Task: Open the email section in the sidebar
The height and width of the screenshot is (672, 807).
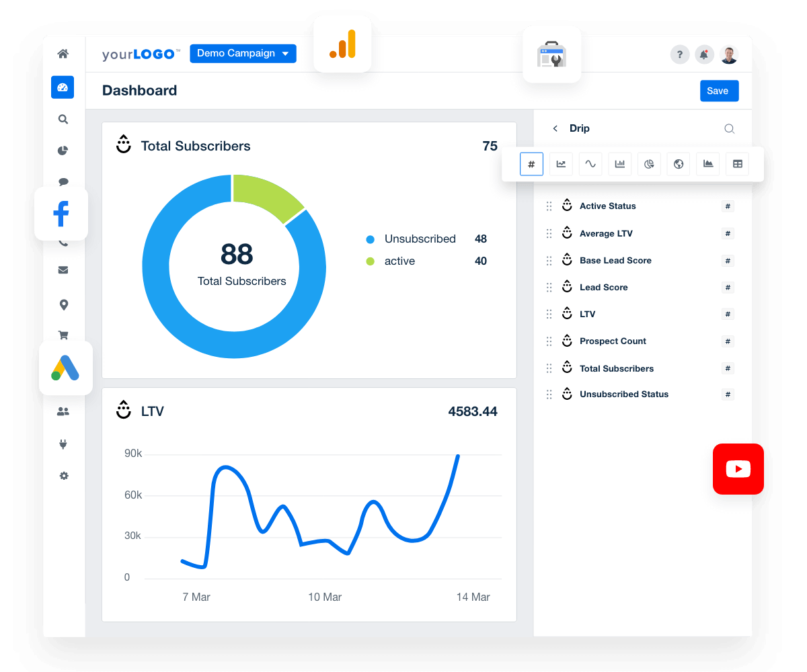Action: point(63,269)
